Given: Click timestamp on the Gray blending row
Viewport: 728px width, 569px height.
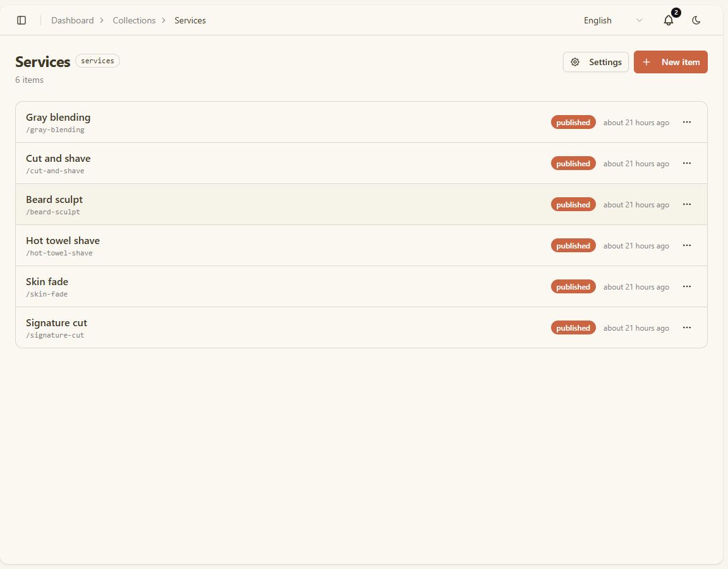Looking at the screenshot, I should (636, 123).
